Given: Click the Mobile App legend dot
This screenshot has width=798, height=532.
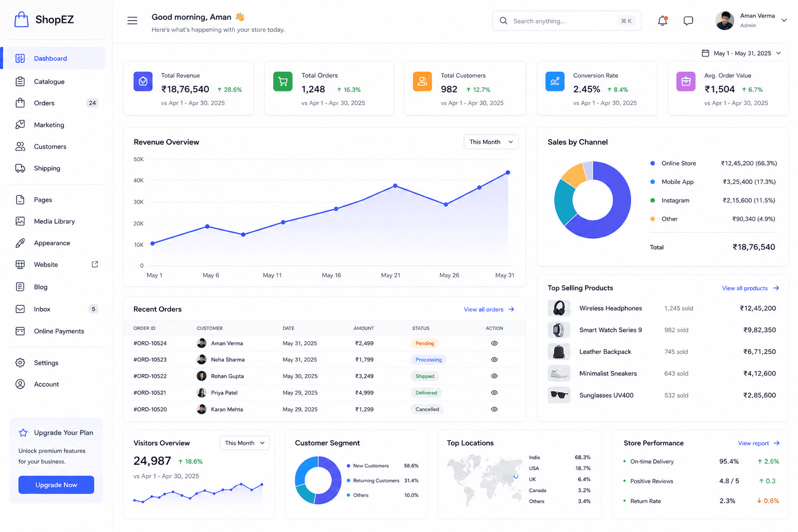Looking at the screenshot, I should tap(653, 182).
